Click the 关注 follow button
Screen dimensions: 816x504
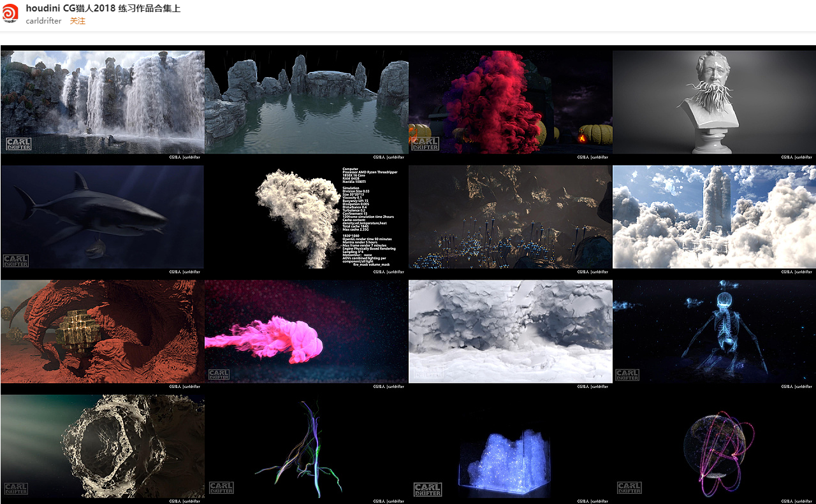click(x=78, y=21)
